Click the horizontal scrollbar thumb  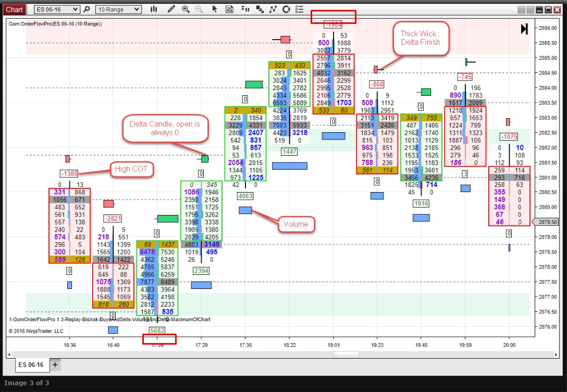tap(346, 355)
